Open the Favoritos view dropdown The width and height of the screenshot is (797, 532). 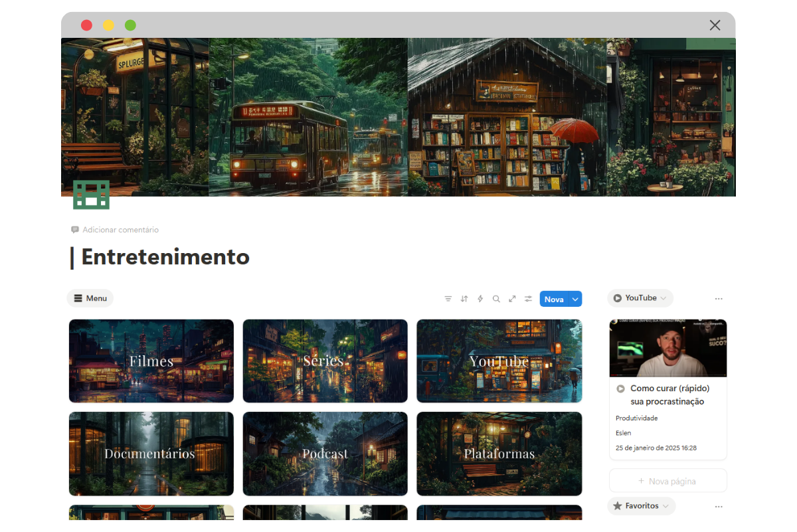pyautogui.click(x=642, y=506)
